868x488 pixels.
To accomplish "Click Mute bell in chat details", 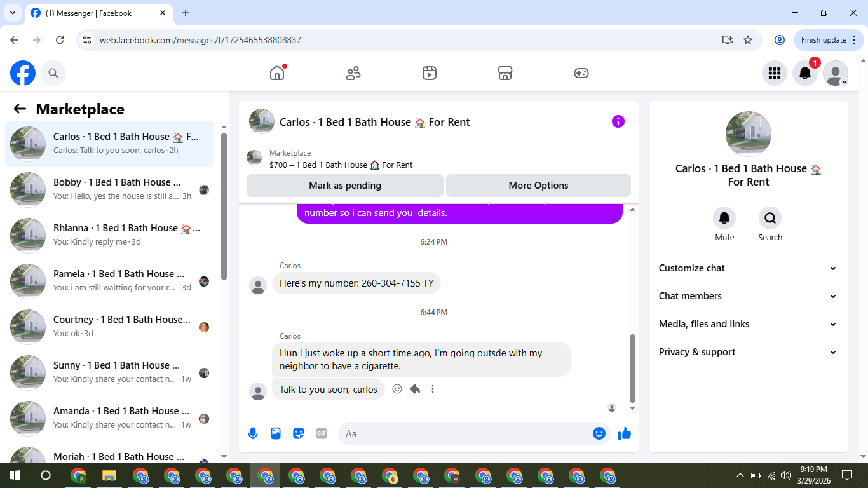I will click(724, 218).
